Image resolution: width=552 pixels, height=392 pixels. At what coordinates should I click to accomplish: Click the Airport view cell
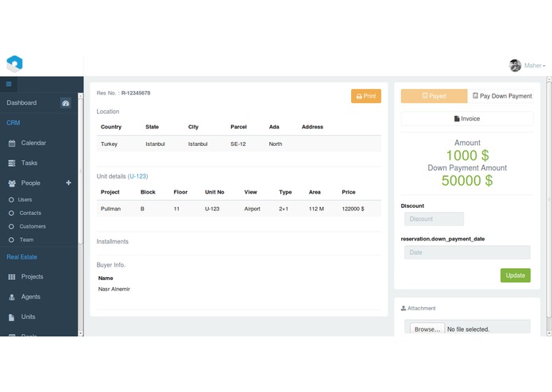coord(252,209)
